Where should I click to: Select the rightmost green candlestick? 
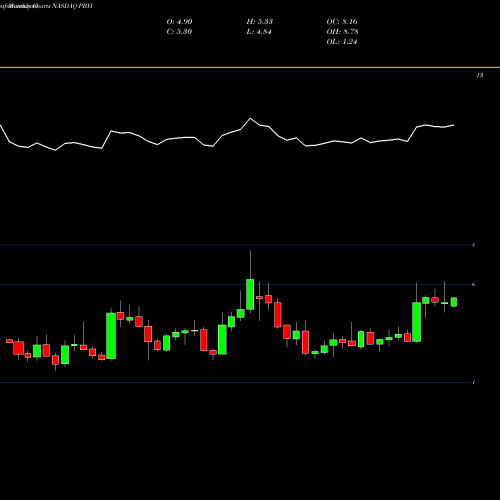coord(454,302)
